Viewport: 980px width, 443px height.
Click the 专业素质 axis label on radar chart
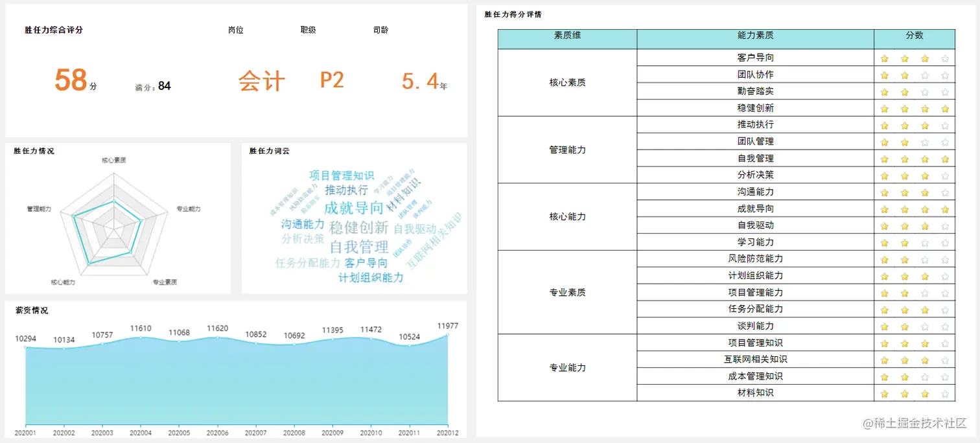165,282
